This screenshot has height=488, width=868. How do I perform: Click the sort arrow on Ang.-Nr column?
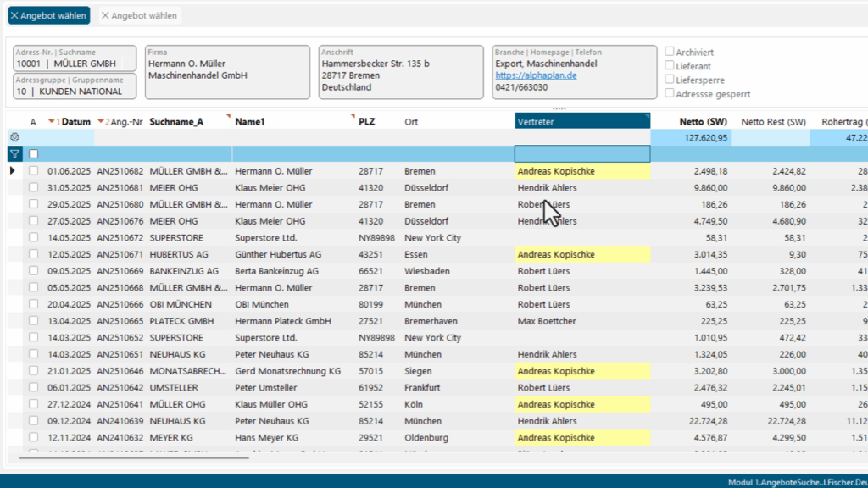pyautogui.click(x=101, y=122)
